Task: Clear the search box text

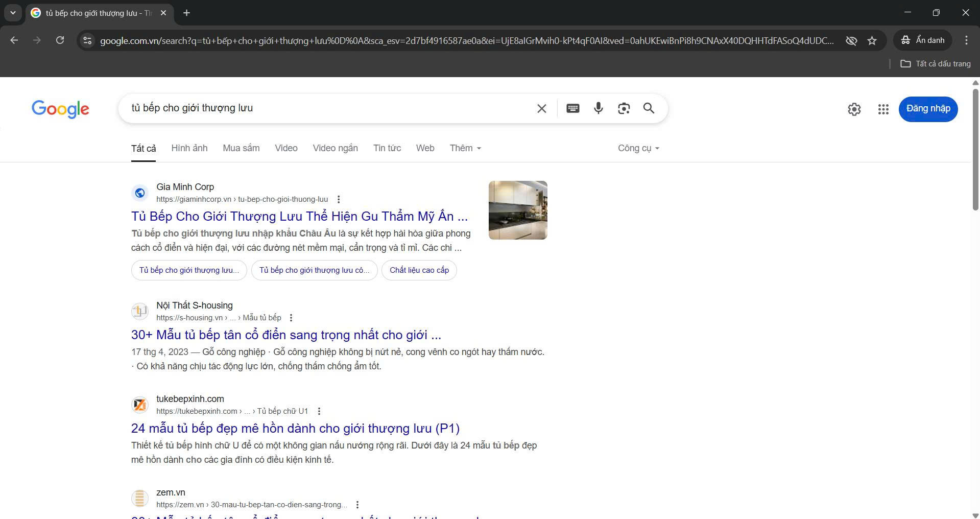Action: click(x=542, y=108)
